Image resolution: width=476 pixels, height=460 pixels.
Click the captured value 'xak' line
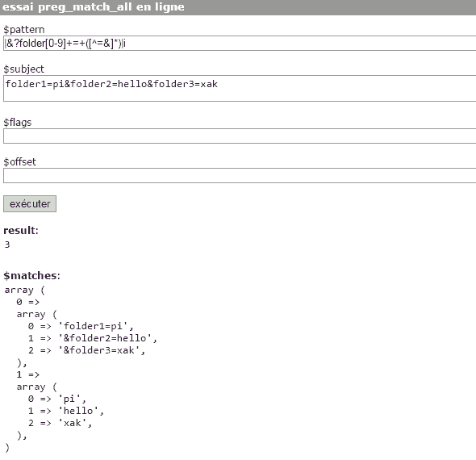click(x=61, y=423)
